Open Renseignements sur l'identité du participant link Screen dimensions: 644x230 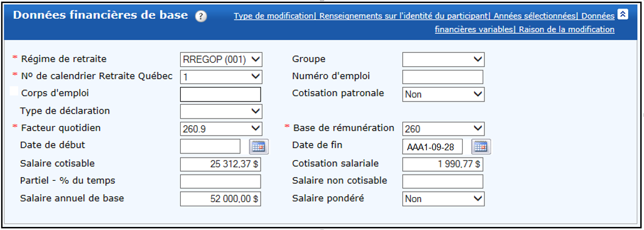tap(404, 16)
